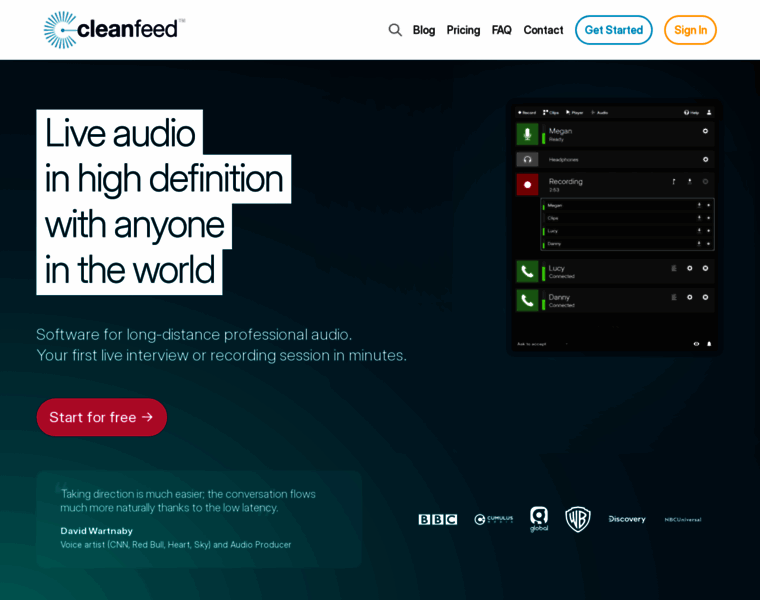
Task: Click the Sign In button
Action: 690,30
